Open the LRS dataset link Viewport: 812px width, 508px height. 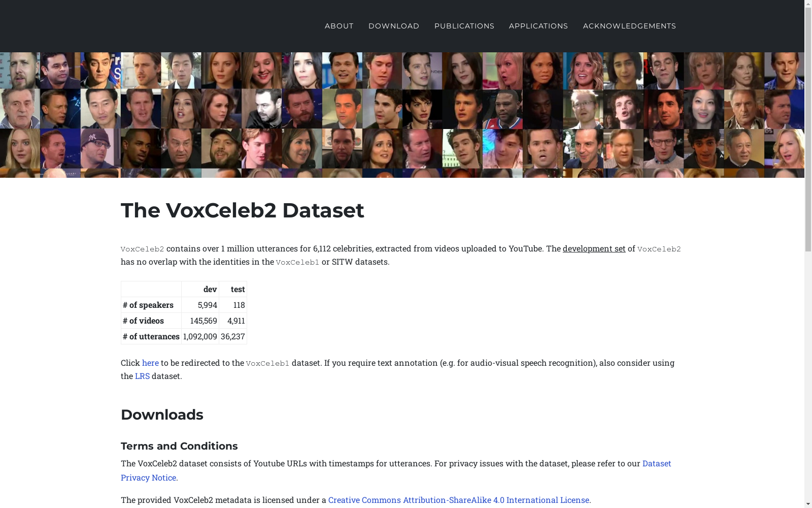pyautogui.click(x=142, y=376)
